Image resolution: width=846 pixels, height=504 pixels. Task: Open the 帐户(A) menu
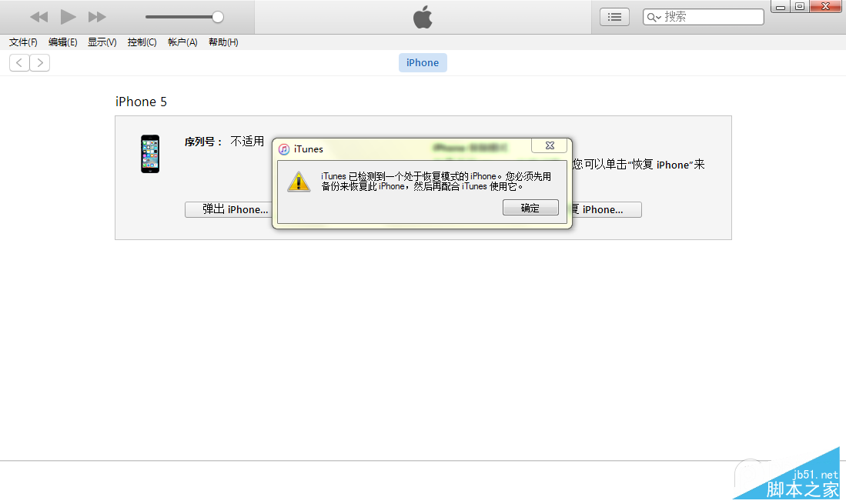[182, 42]
